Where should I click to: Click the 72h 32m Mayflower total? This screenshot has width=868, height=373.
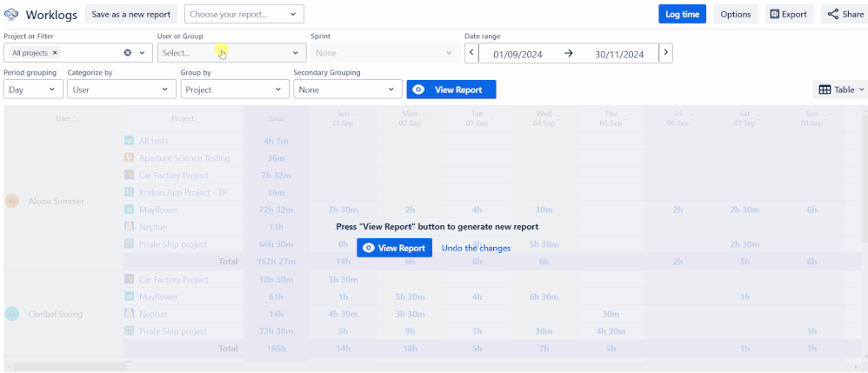(x=277, y=210)
